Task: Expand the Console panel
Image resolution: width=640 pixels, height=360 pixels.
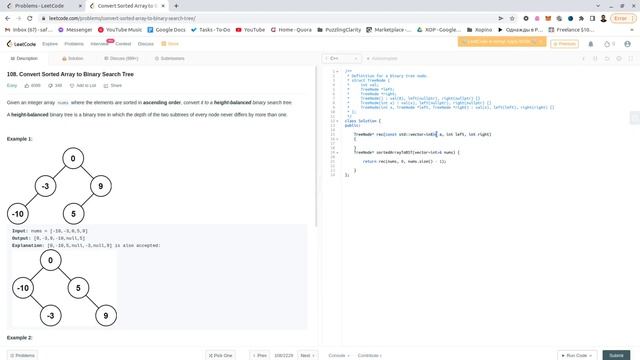Action: point(339,356)
